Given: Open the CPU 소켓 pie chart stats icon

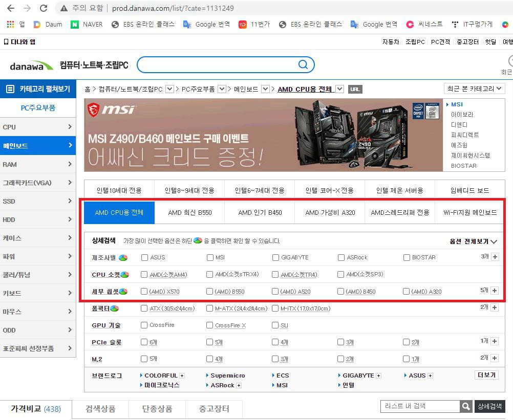Looking at the screenshot, I should [x=124, y=275].
